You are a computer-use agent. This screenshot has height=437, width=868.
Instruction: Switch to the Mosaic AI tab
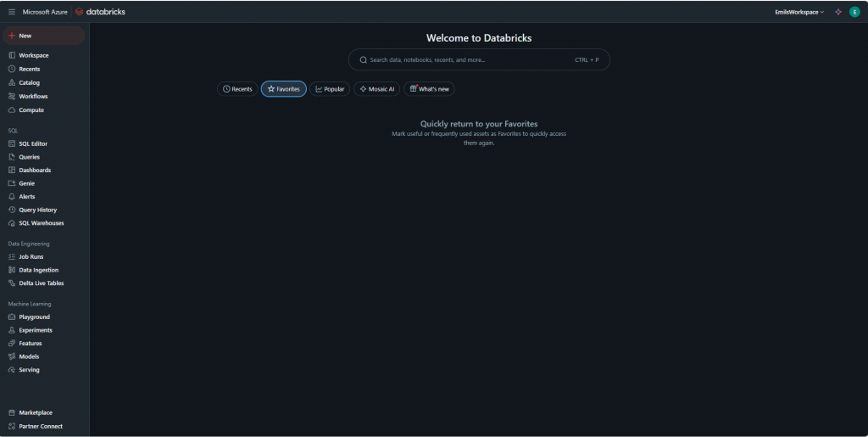click(376, 88)
